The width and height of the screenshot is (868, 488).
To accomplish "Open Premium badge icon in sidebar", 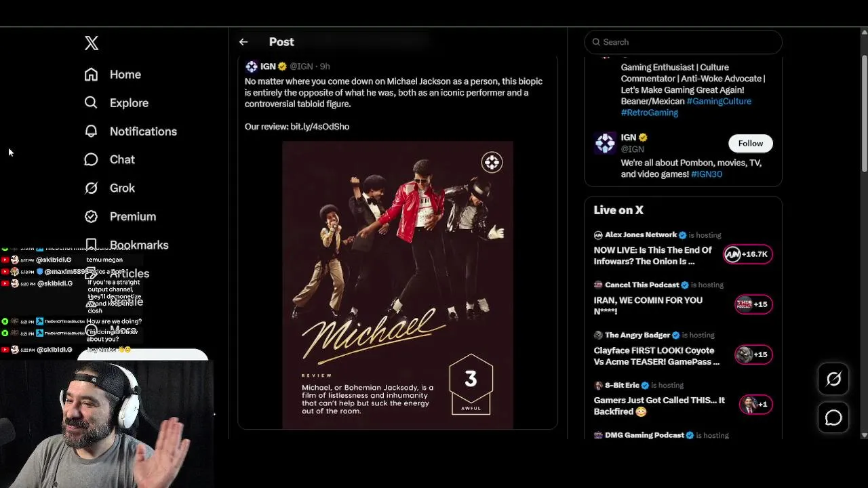I will [91, 217].
